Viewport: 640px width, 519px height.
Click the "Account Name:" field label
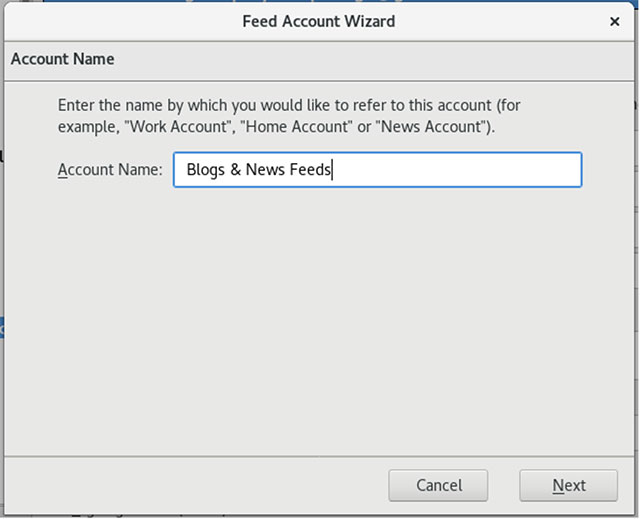point(110,170)
